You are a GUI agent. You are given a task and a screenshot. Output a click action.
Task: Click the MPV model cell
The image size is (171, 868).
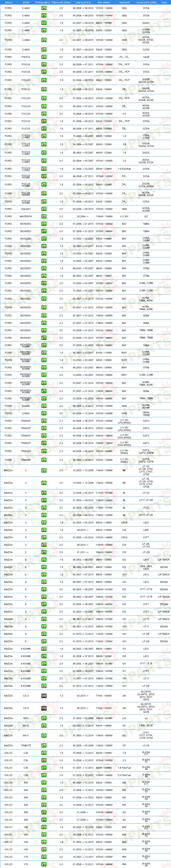[x=26, y=718]
